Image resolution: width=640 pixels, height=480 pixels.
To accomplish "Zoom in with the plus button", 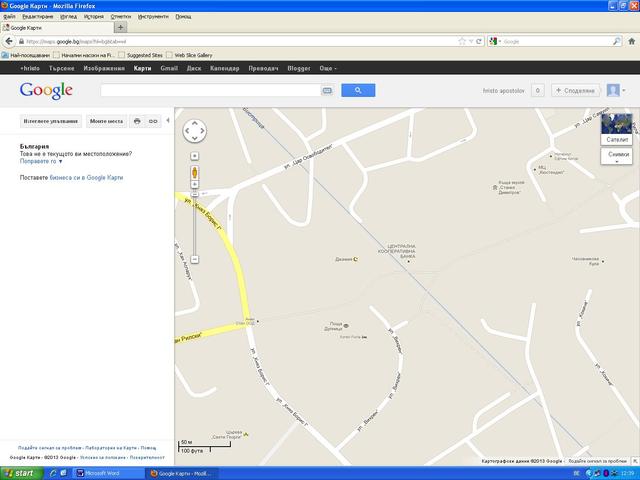I will [194, 156].
